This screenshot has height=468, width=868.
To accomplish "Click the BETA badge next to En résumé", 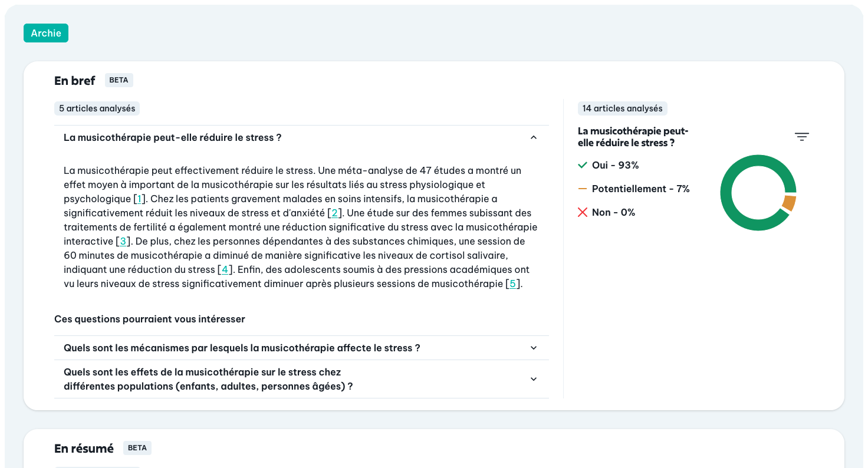I will click(x=137, y=448).
